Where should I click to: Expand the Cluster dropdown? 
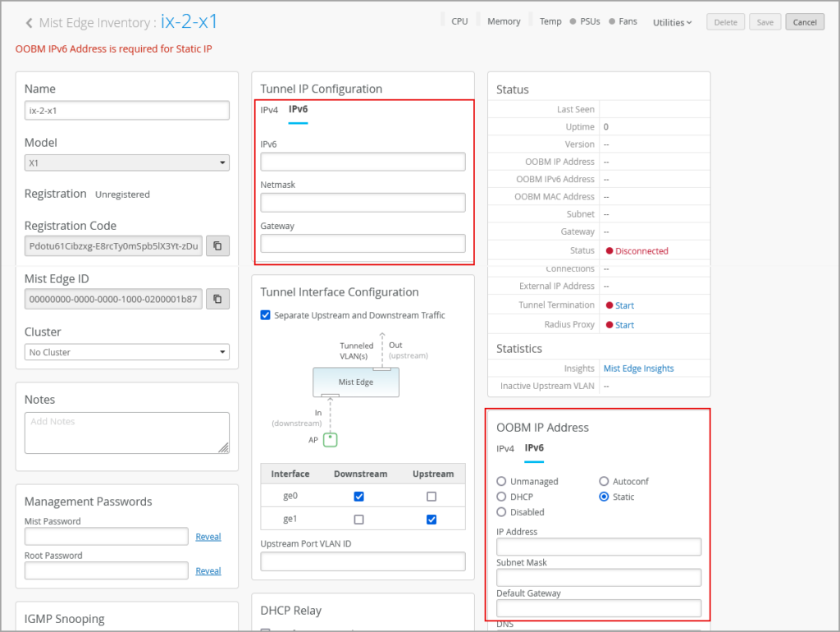(126, 352)
